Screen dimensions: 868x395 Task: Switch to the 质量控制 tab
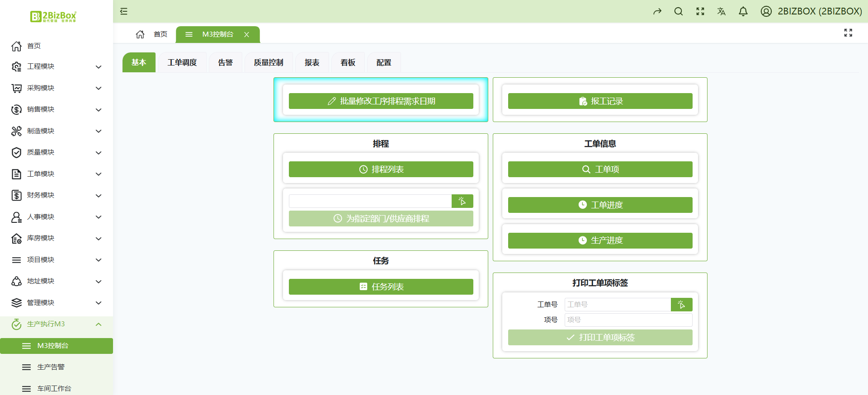pyautogui.click(x=269, y=62)
